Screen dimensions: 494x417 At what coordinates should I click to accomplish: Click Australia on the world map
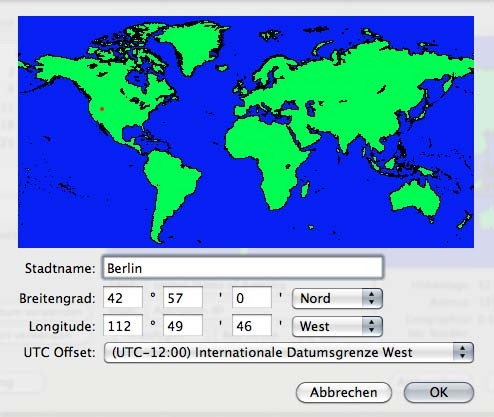[415, 198]
